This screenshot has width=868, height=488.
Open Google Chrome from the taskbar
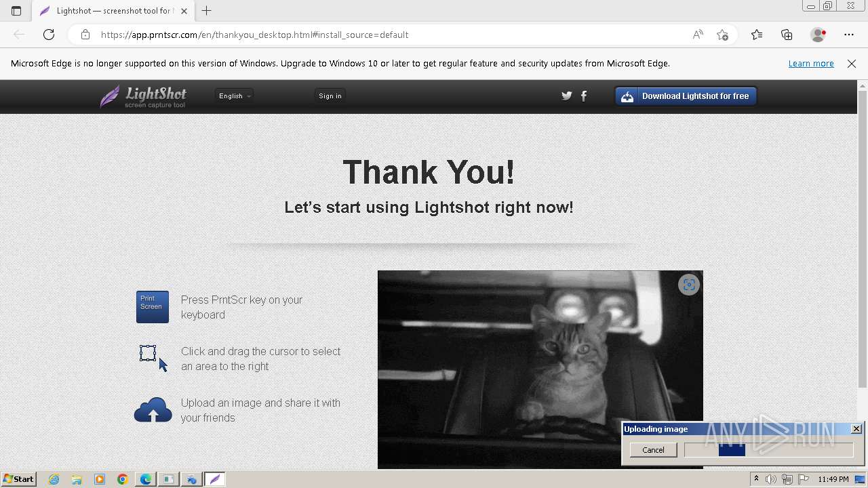(x=123, y=479)
